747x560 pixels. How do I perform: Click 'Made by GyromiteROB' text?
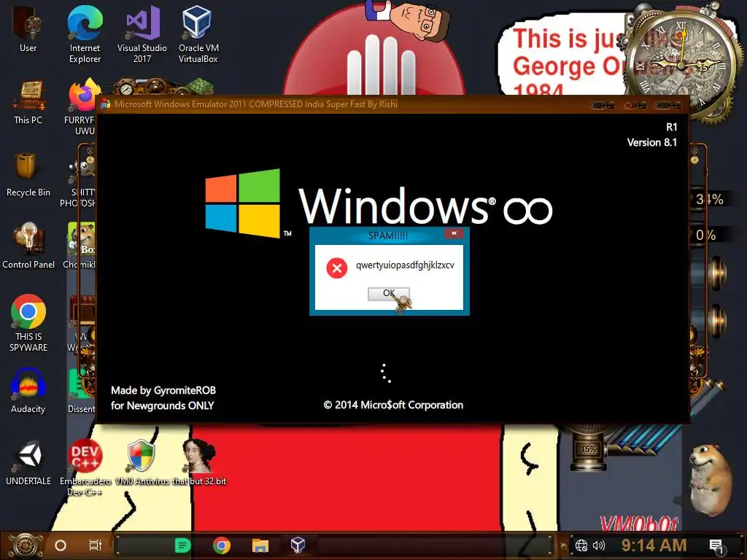click(x=163, y=391)
